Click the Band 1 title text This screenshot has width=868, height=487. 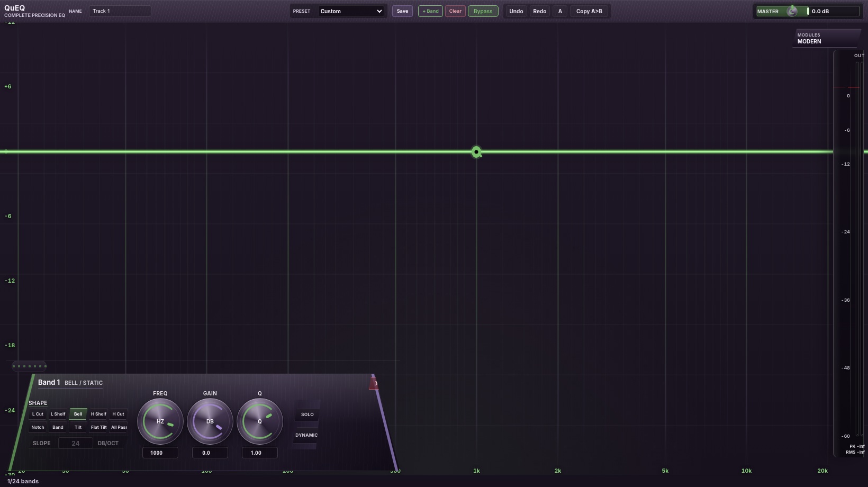point(49,382)
